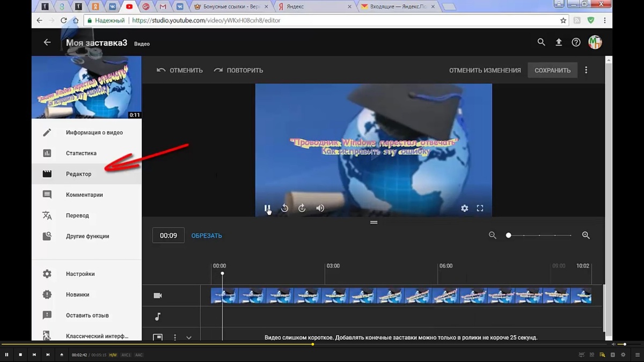Open the Статистика menu item
Image resolution: width=644 pixels, height=362 pixels.
coord(86,153)
